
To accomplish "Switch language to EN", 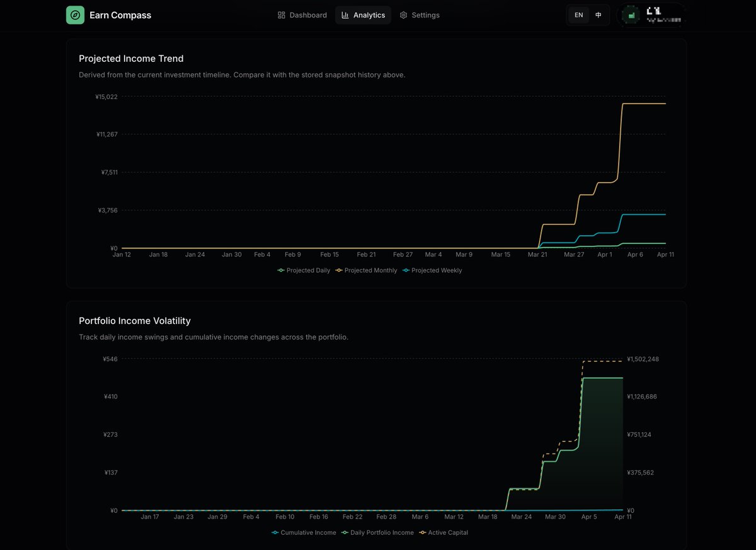I will (x=579, y=15).
